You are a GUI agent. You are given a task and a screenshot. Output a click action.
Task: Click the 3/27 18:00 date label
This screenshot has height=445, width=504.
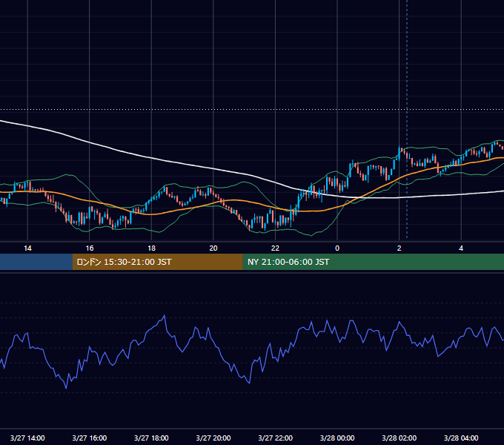(151, 438)
